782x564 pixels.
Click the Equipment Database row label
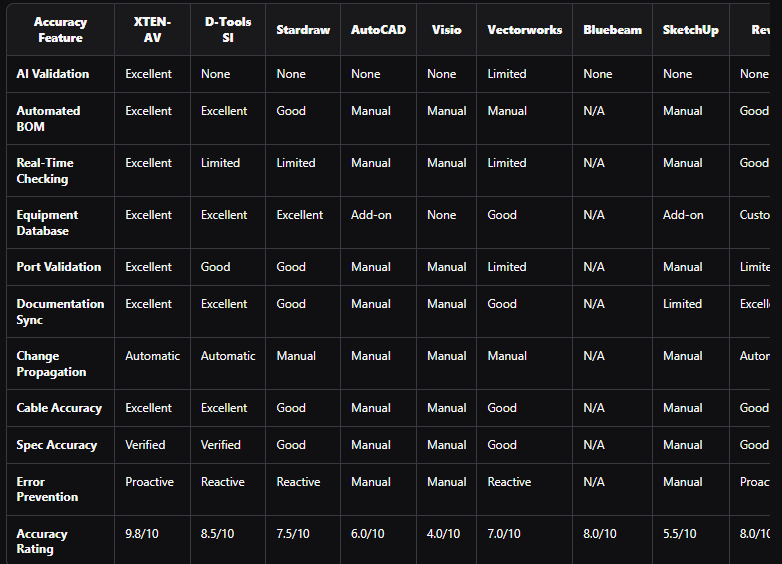coord(46,223)
